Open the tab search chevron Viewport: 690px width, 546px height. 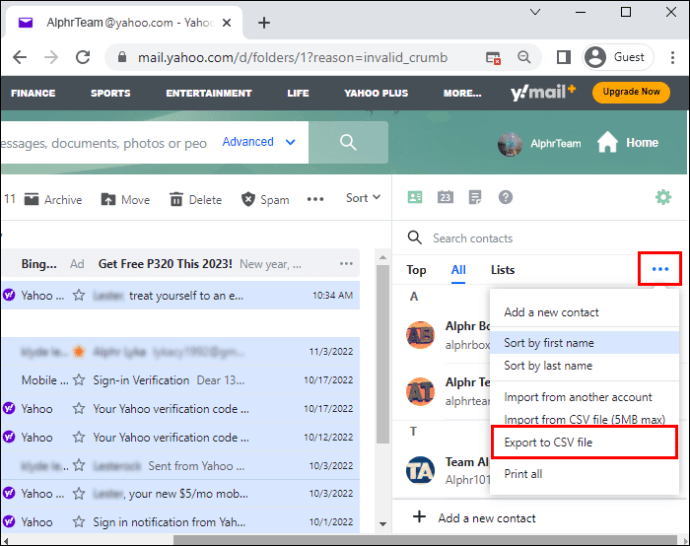535,12
